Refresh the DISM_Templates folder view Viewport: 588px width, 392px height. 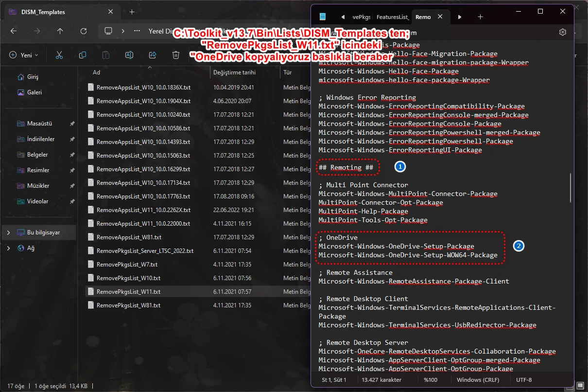pyautogui.click(x=84, y=31)
